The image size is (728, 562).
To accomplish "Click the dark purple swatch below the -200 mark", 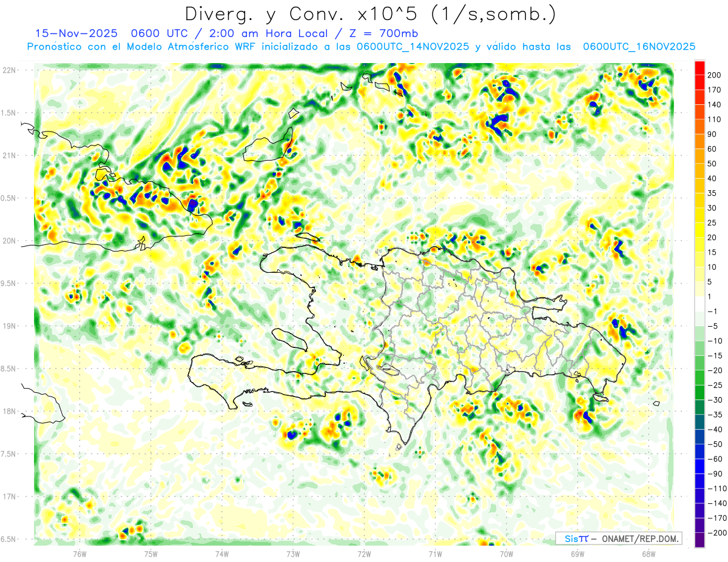I will pyautogui.click(x=699, y=541).
